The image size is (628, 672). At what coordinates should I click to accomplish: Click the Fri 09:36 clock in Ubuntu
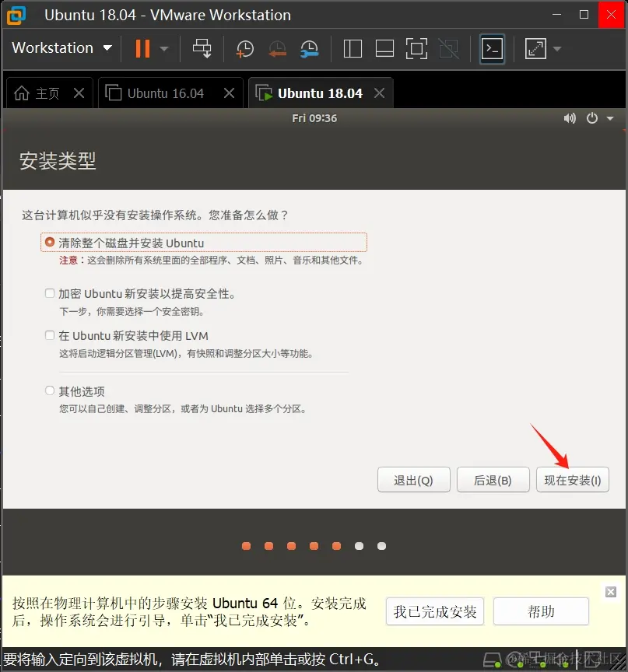[314, 118]
